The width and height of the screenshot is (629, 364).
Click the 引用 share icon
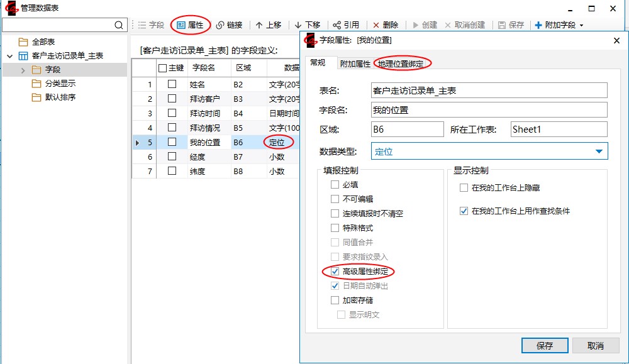pos(337,25)
